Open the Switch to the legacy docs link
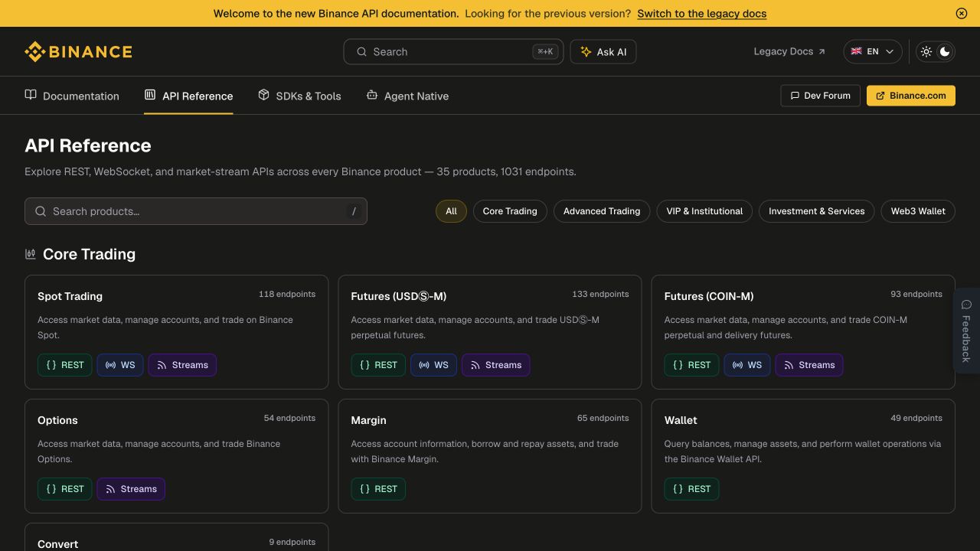 tap(701, 13)
